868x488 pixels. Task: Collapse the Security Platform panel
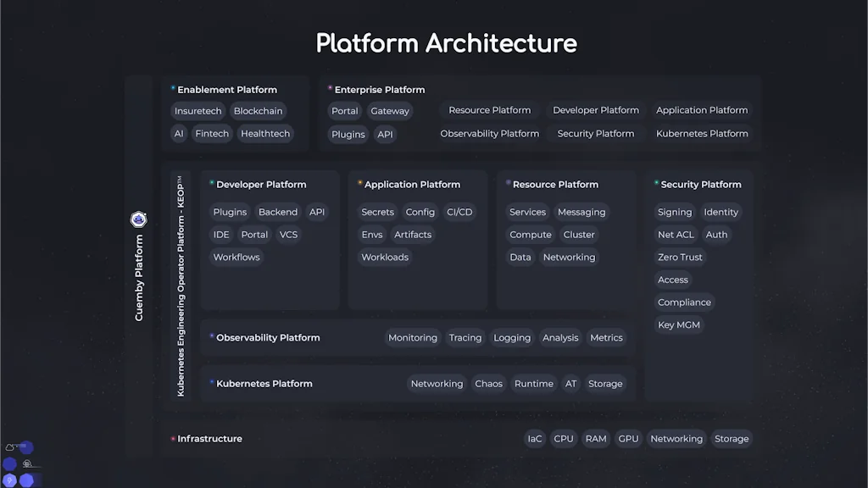[x=700, y=184]
